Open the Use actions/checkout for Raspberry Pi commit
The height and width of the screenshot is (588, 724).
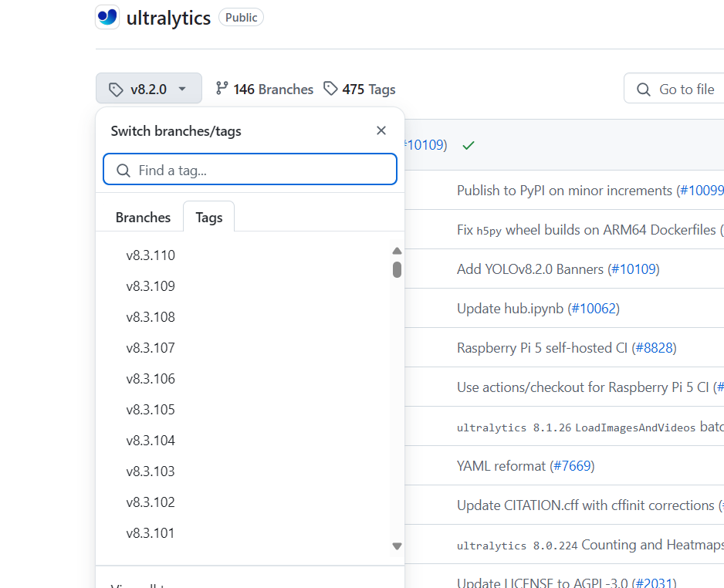pyautogui.click(x=583, y=387)
